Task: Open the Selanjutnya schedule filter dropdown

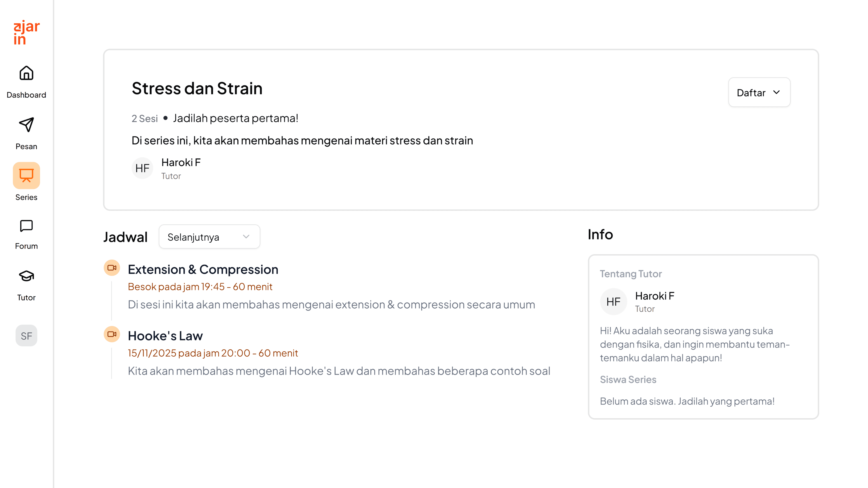Action: pyautogui.click(x=209, y=237)
